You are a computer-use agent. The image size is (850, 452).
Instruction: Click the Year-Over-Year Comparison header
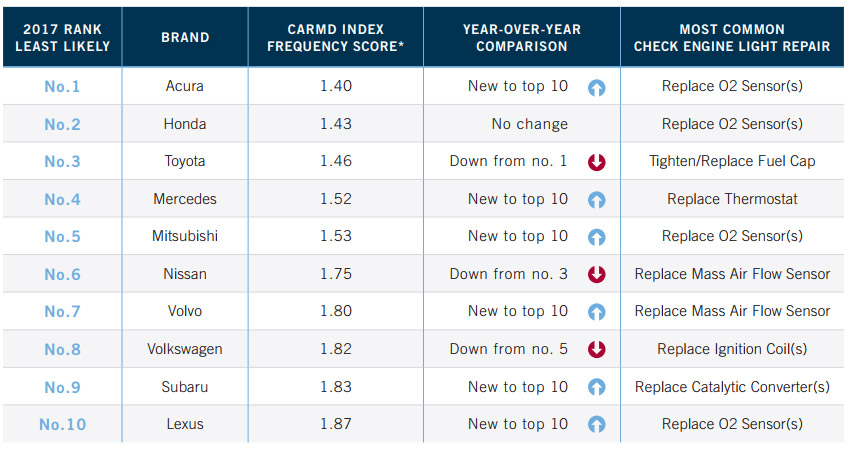tap(521, 38)
